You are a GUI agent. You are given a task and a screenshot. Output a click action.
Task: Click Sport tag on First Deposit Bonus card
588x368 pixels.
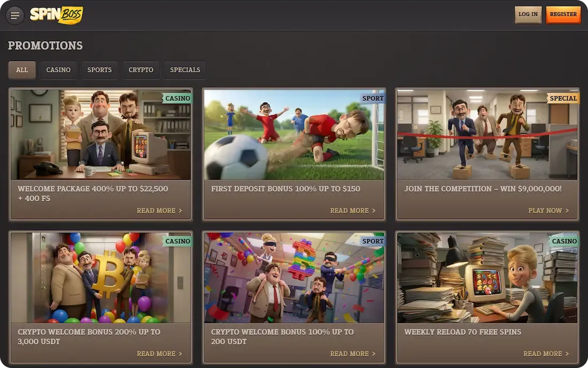click(x=373, y=98)
